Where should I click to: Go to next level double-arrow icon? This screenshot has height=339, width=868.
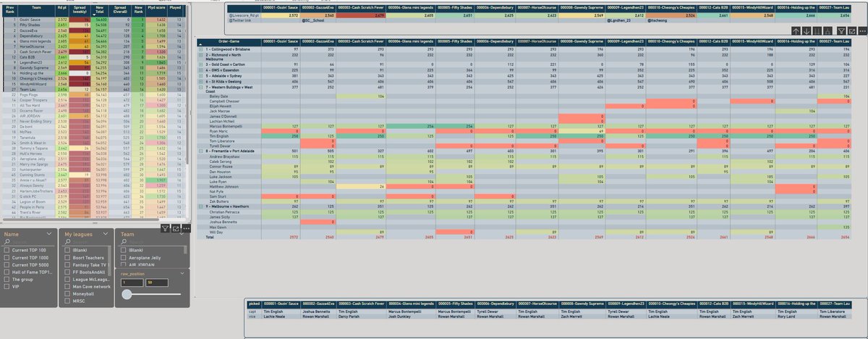(x=817, y=31)
